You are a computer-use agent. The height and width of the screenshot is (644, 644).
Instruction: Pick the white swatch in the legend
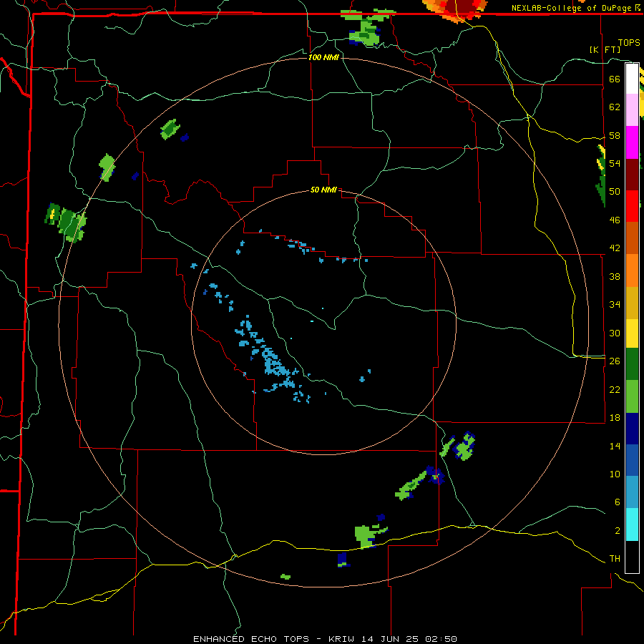pyautogui.click(x=632, y=79)
